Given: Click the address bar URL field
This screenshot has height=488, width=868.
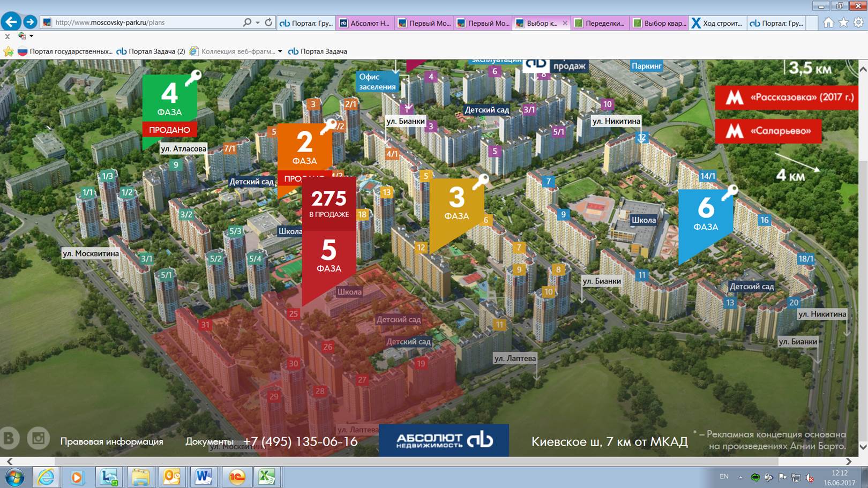Looking at the screenshot, I should (145, 22).
